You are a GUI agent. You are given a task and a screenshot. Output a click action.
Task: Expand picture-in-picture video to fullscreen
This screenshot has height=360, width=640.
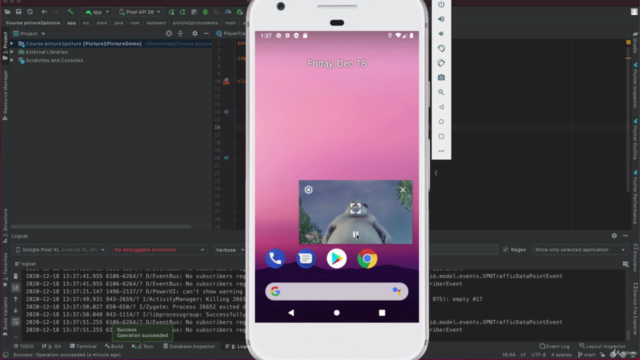pyautogui.click(x=356, y=208)
